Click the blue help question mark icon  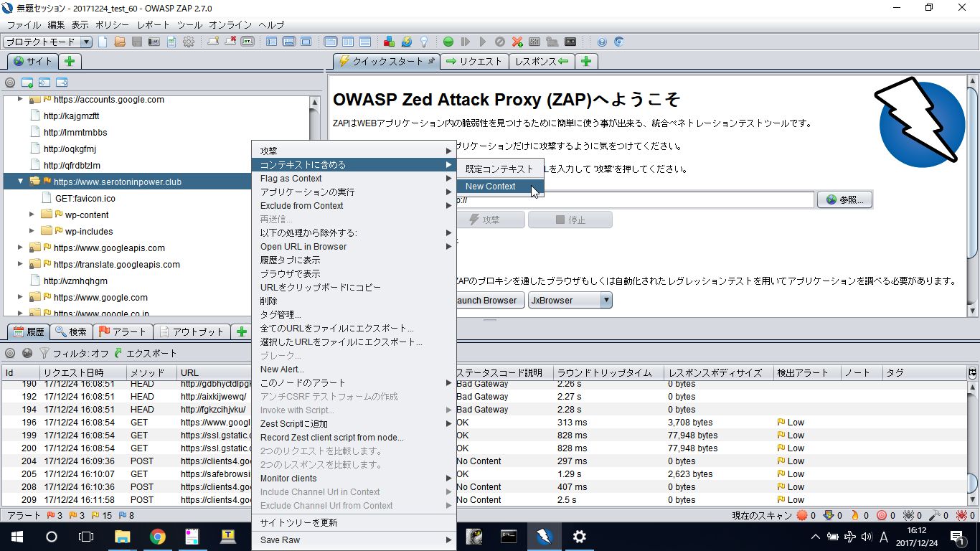tap(602, 42)
